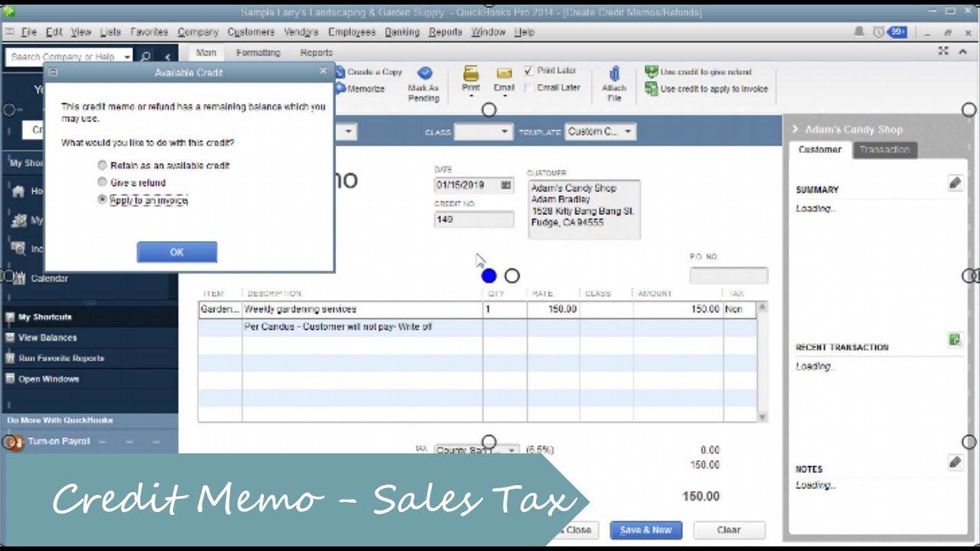The image size is (980, 551).
Task: Click the Recent Transaction report icon
Action: coord(955,341)
